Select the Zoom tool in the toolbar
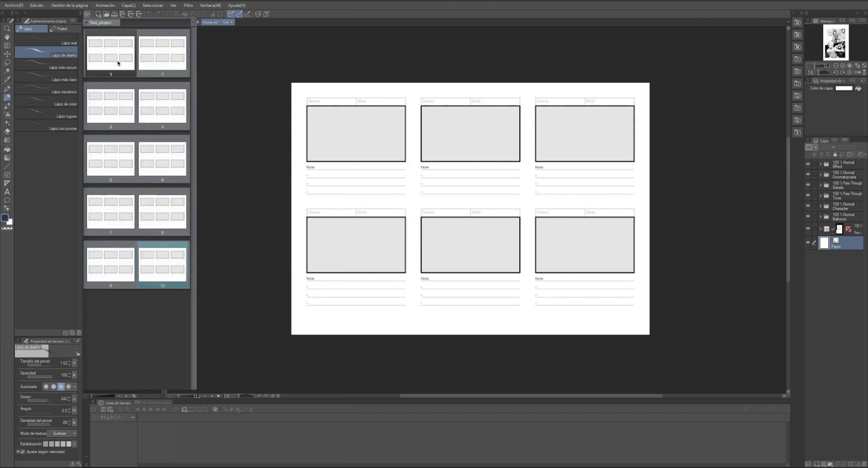Image resolution: width=868 pixels, height=468 pixels. [x=7, y=28]
